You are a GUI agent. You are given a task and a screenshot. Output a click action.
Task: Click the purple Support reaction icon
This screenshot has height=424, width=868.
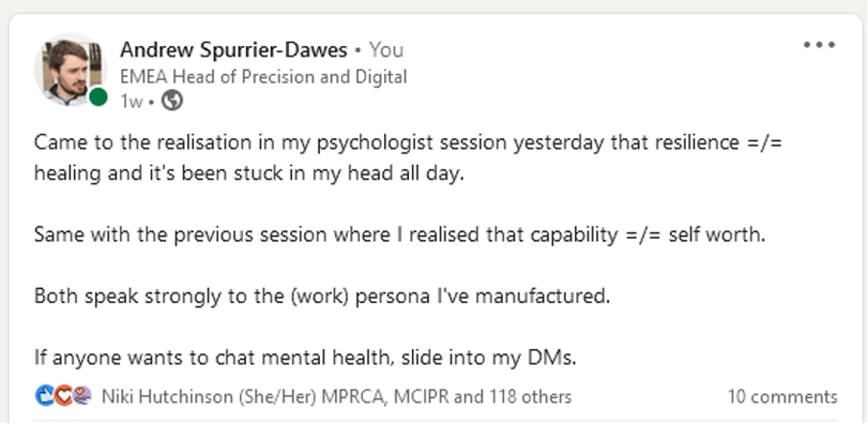82,396
